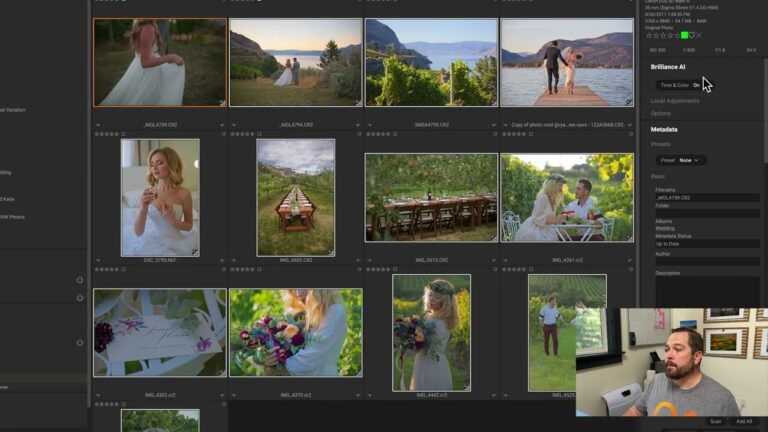Image resolution: width=768 pixels, height=432 pixels.
Task: Click the f/1.8 aperture value
Action: (x=720, y=50)
